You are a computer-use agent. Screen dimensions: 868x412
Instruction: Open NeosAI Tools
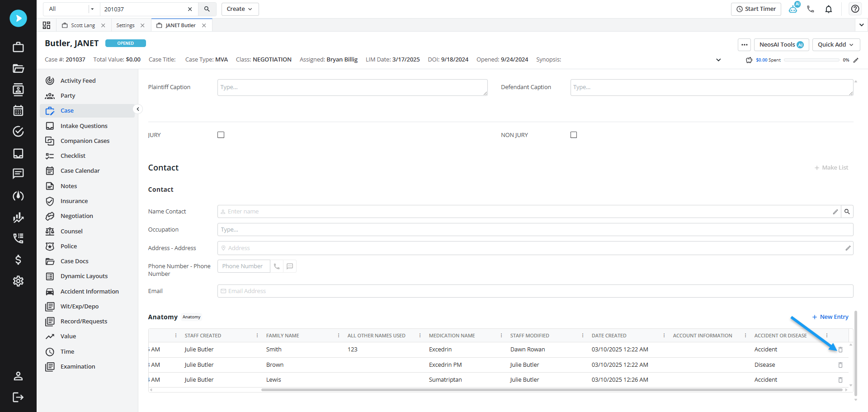coord(782,45)
